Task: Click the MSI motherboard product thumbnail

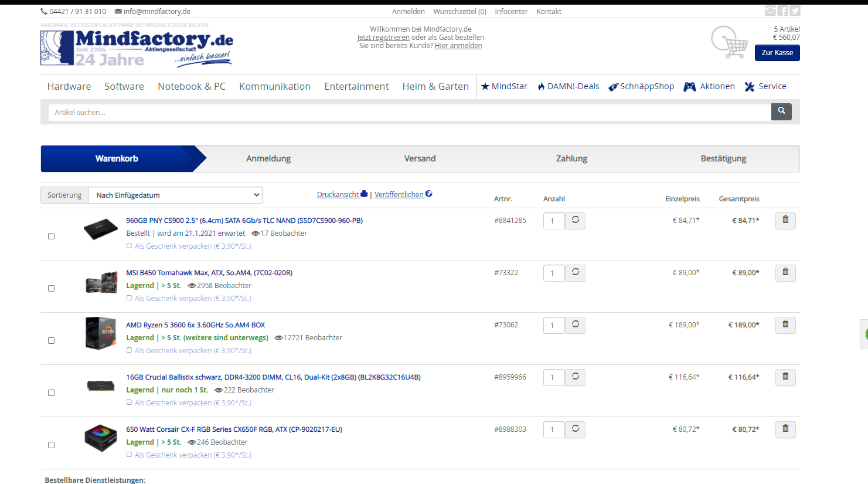Action: click(101, 282)
